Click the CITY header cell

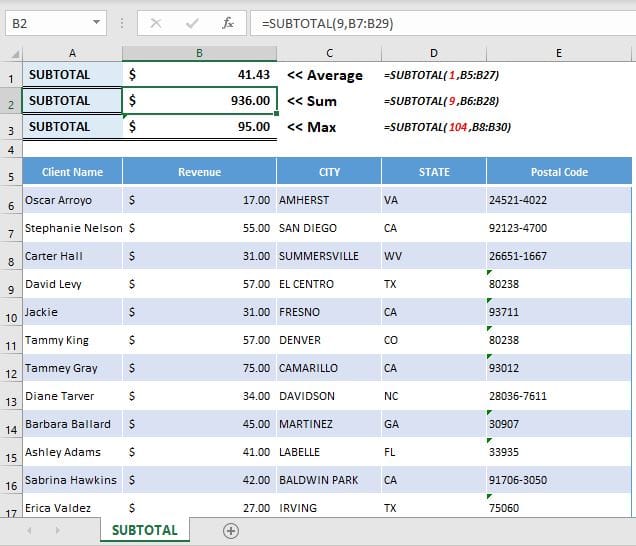[329, 172]
